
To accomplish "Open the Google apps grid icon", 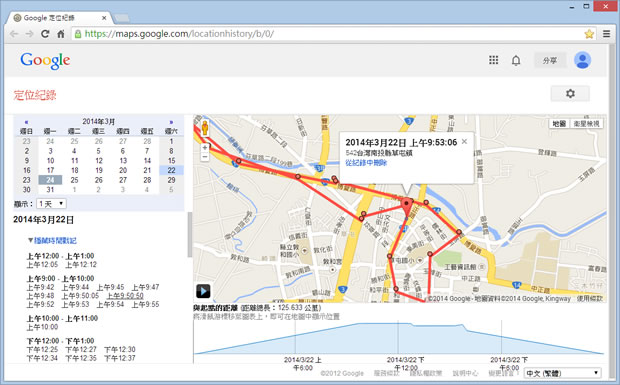I will 493,60.
